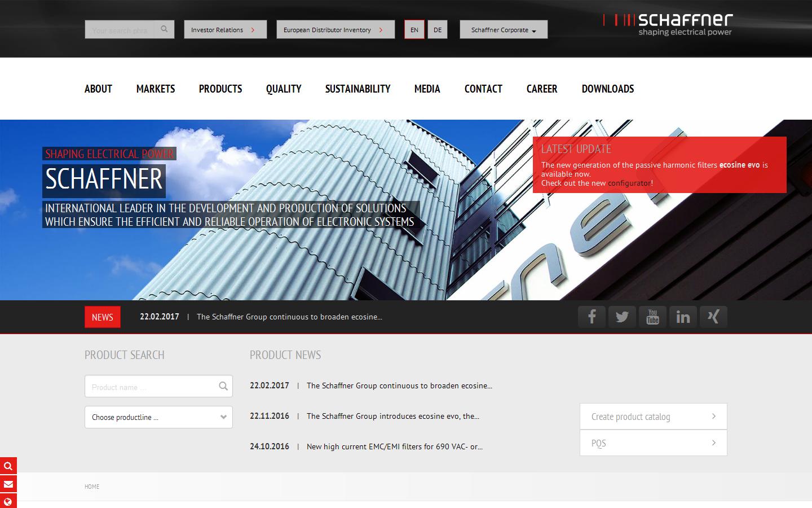
Task: Visit the Schaffner YouTube channel
Action: point(652,317)
